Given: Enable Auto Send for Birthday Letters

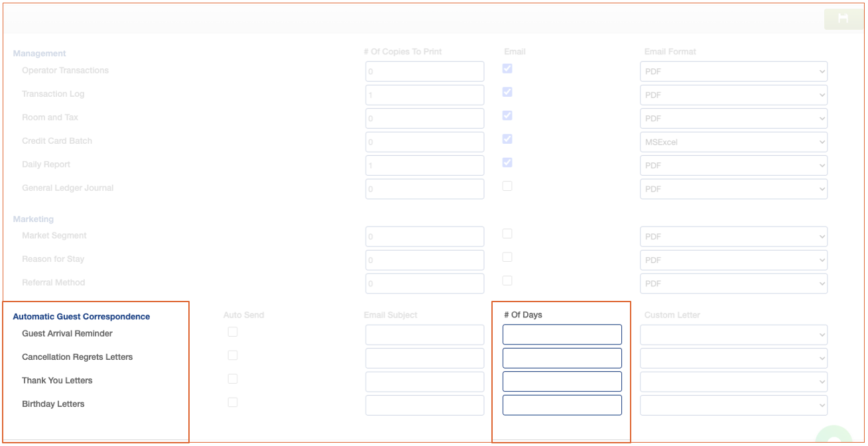Looking at the screenshot, I should [233, 402].
